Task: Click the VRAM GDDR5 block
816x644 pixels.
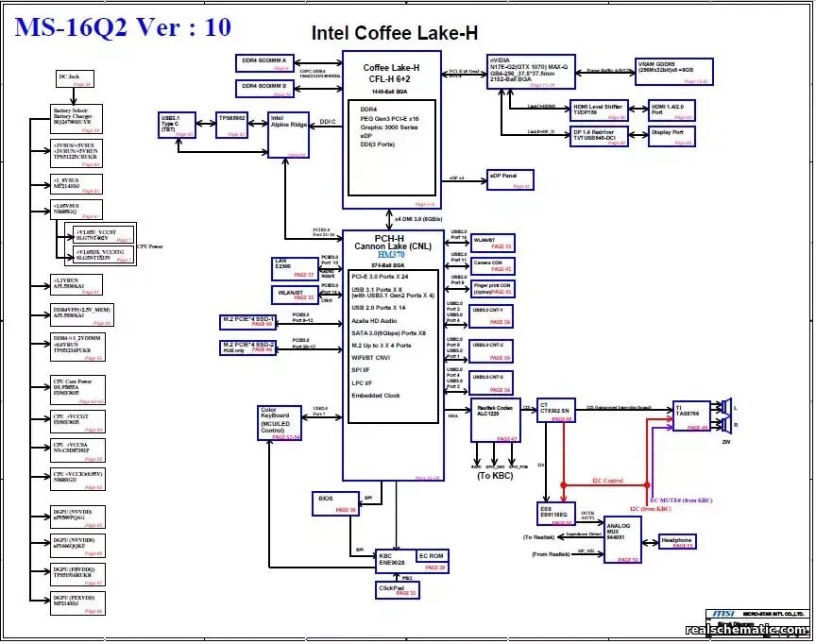Action: coord(674,71)
